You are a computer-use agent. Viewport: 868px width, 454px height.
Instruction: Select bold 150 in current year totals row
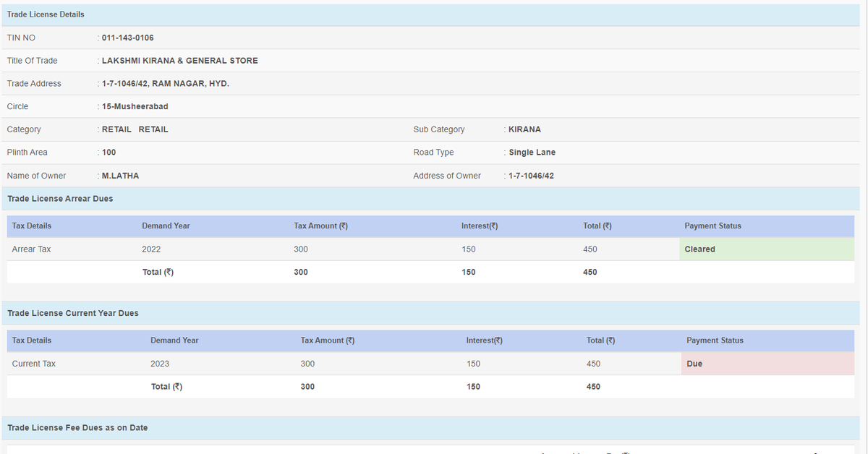coord(473,387)
